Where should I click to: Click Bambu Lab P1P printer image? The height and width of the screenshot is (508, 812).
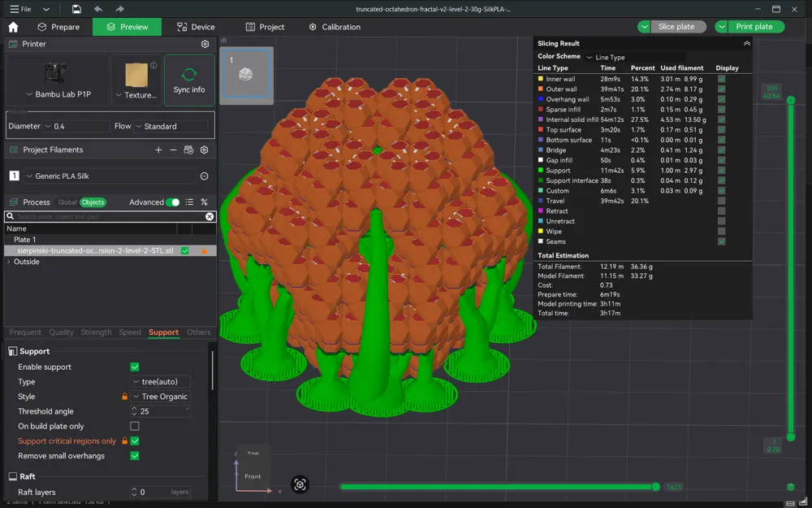(x=55, y=72)
